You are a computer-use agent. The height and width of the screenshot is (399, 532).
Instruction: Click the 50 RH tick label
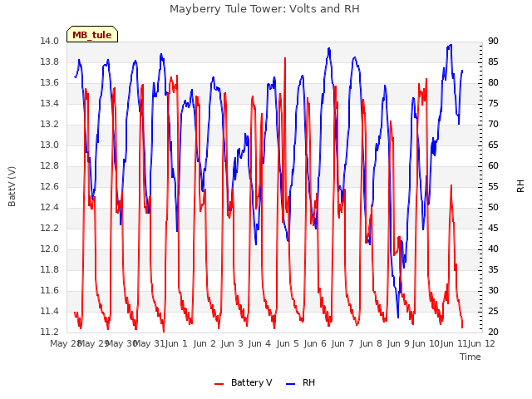tap(493, 207)
